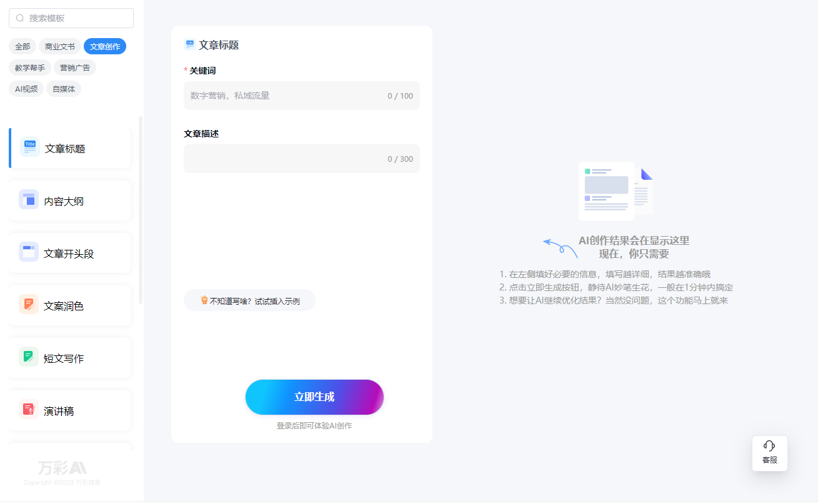
Task: Select the 教学帮手 category tab
Action: (x=30, y=68)
